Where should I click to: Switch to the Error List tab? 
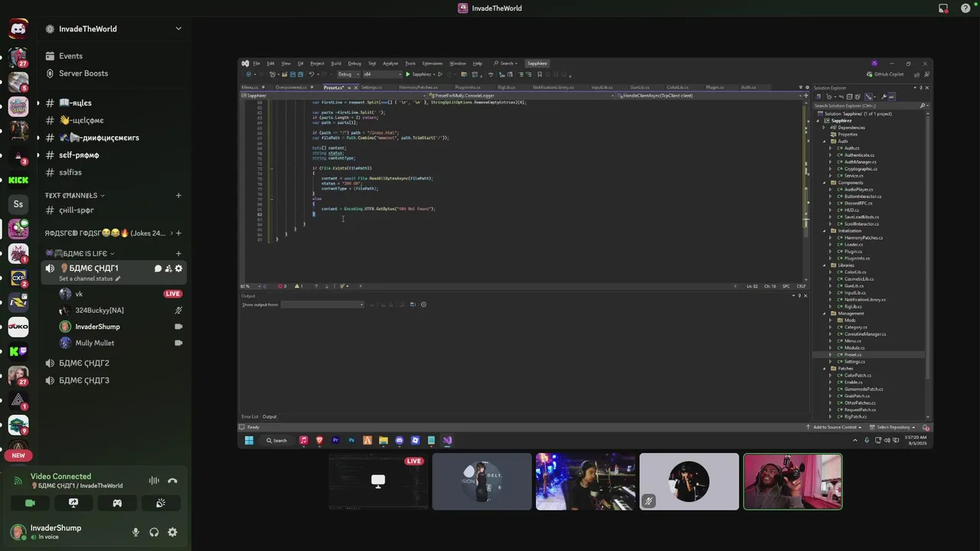point(250,417)
